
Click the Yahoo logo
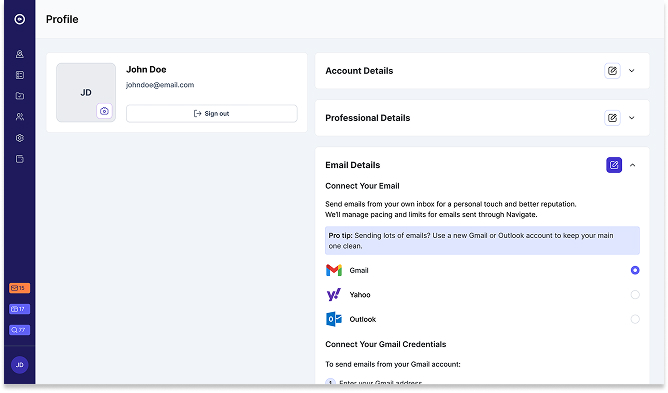[x=334, y=295]
